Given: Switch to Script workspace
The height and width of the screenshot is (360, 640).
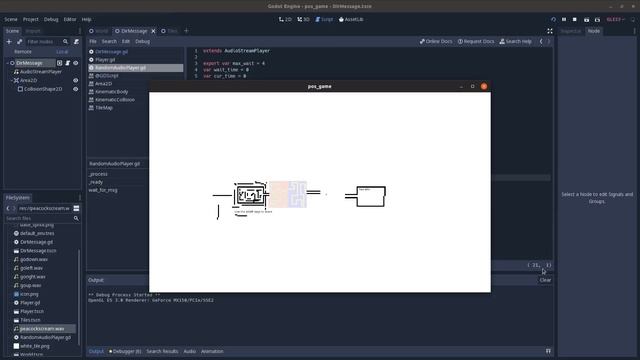Looking at the screenshot, I should coord(324,19).
